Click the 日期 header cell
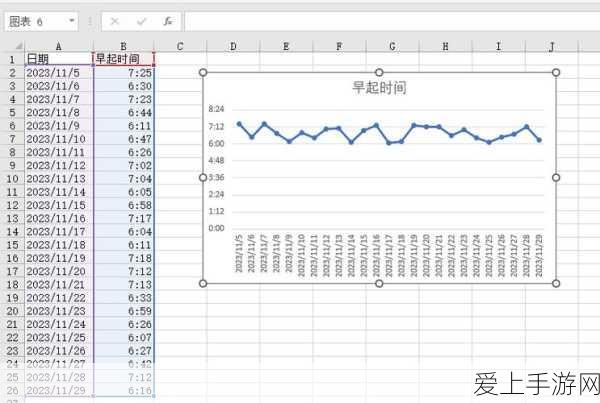600x403 pixels. pos(59,59)
